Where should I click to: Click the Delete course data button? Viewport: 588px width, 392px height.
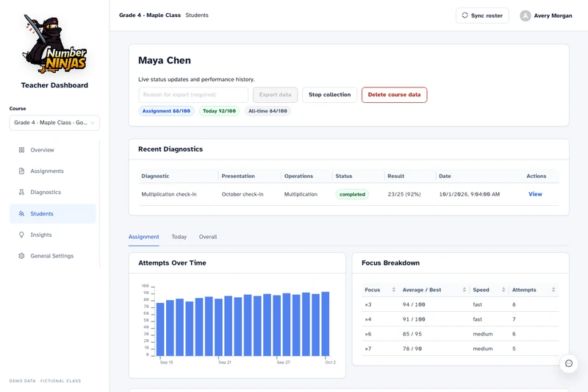coord(394,95)
